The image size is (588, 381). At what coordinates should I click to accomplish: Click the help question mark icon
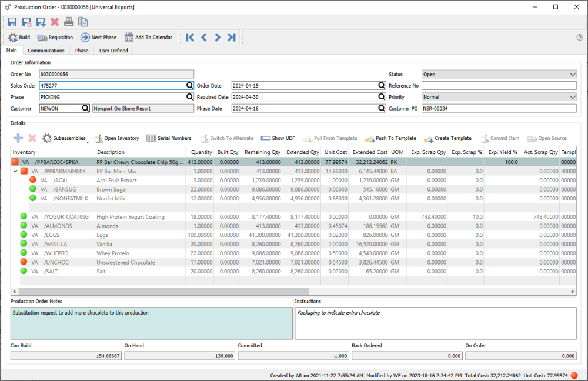[x=580, y=38]
